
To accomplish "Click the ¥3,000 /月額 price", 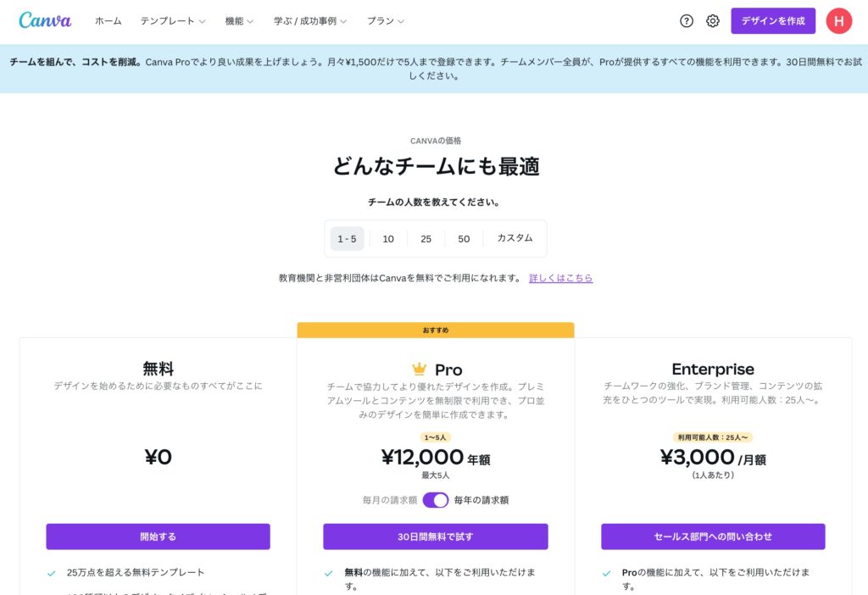I will (713, 457).
